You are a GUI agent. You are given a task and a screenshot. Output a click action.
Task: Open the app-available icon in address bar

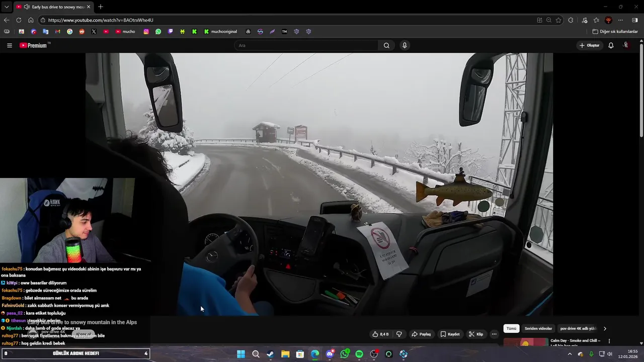[x=539, y=20]
